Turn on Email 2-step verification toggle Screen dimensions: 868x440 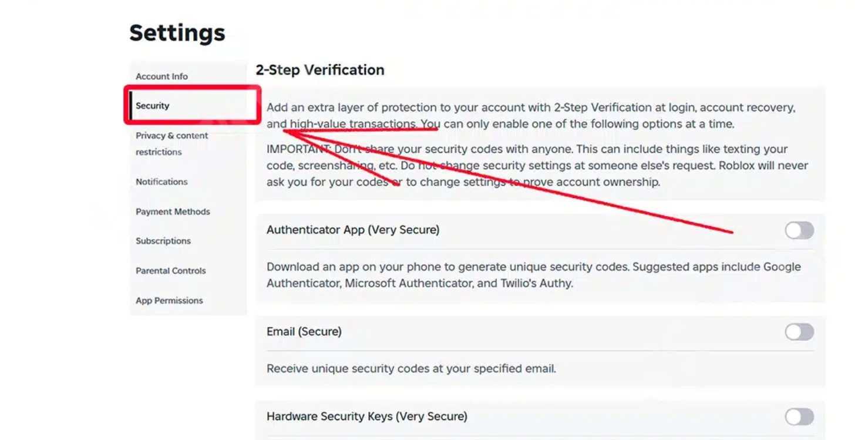click(799, 332)
